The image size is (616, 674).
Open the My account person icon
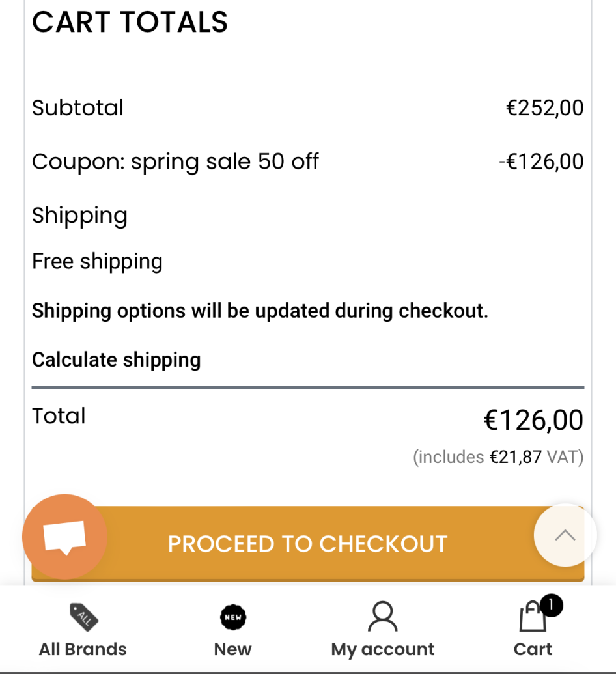tap(382, 617)
